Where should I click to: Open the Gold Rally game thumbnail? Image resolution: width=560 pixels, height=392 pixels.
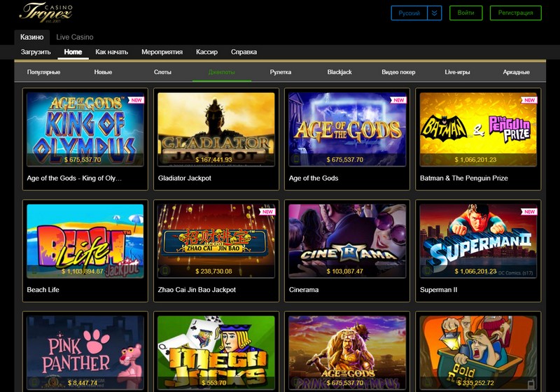click(478, 353)
